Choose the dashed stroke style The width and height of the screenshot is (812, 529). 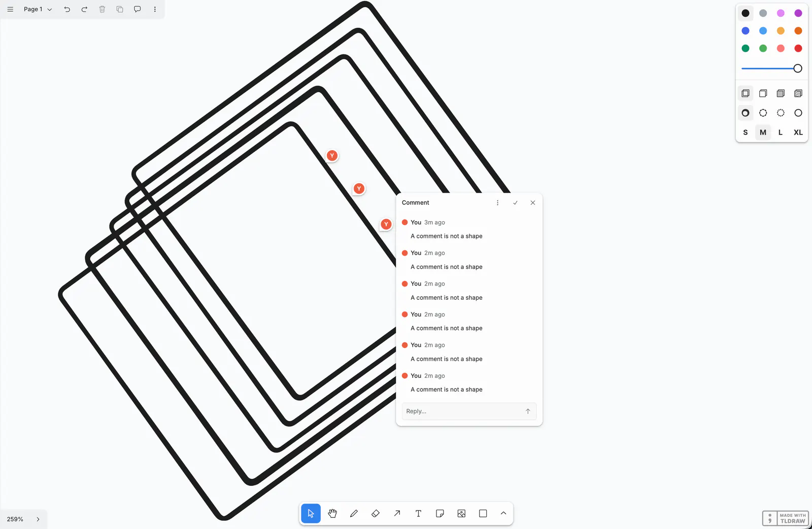tap(763, 113)
